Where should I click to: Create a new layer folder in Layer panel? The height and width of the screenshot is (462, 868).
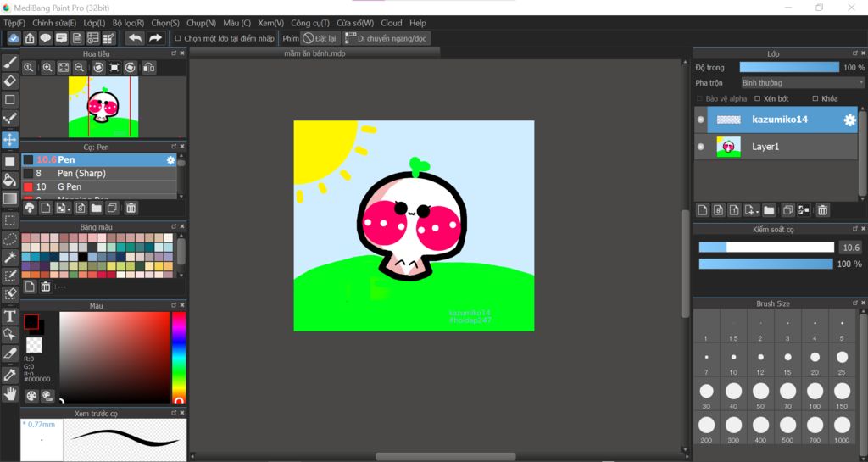pos(769,210)
